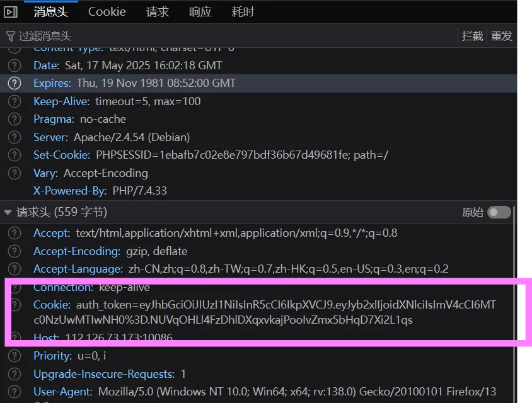Open help icon for Upgrade-Insecure-Requests header

pyautogui.click(x=14, y=374)
